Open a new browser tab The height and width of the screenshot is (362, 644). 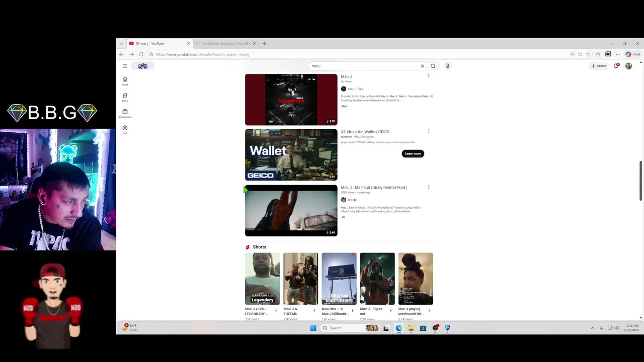coord(264,43)
